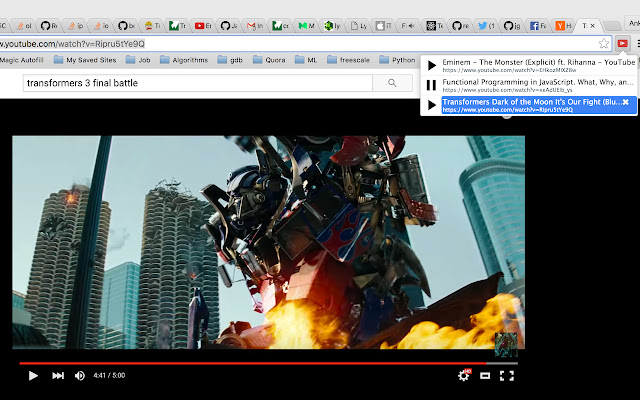The width and height of the screenshot is (640, 400).
Task: Switch to the GitHub tab labeled 'bc'
Action: (127, 26)
